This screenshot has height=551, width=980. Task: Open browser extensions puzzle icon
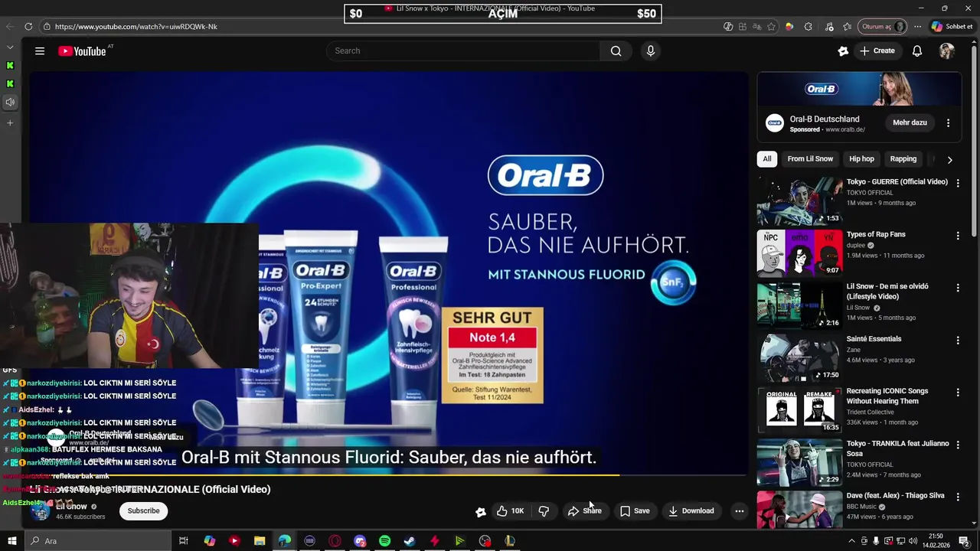pos(808,27)
